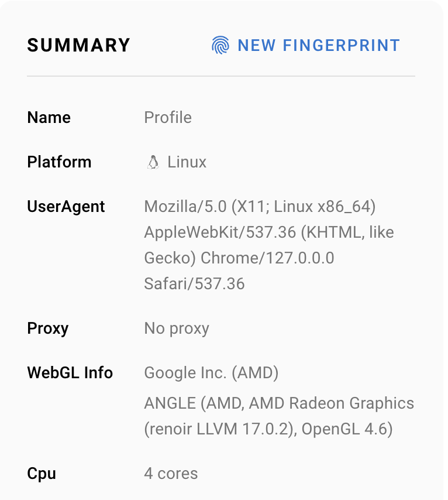The width and height of the screenshot is (448, 500).
Task: Click the Name row label
Action: (x=49, y=118)
